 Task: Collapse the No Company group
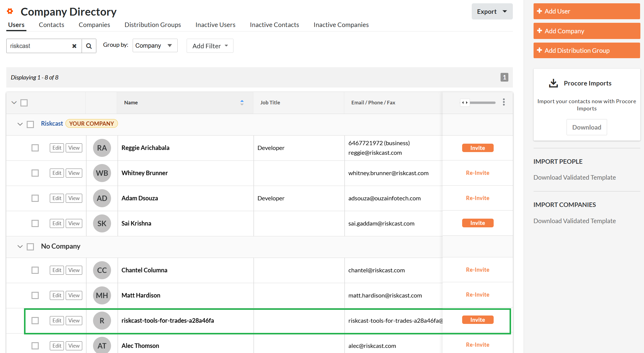pos(20,247)
